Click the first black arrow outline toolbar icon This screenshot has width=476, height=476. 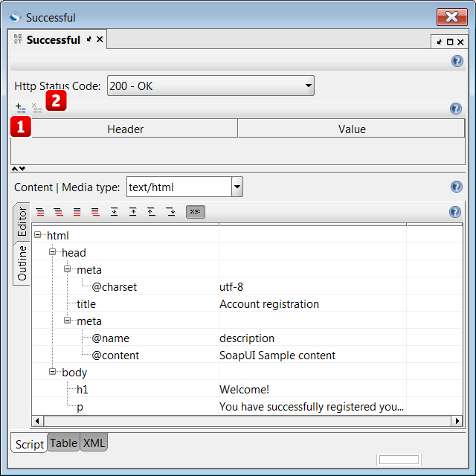114,211
